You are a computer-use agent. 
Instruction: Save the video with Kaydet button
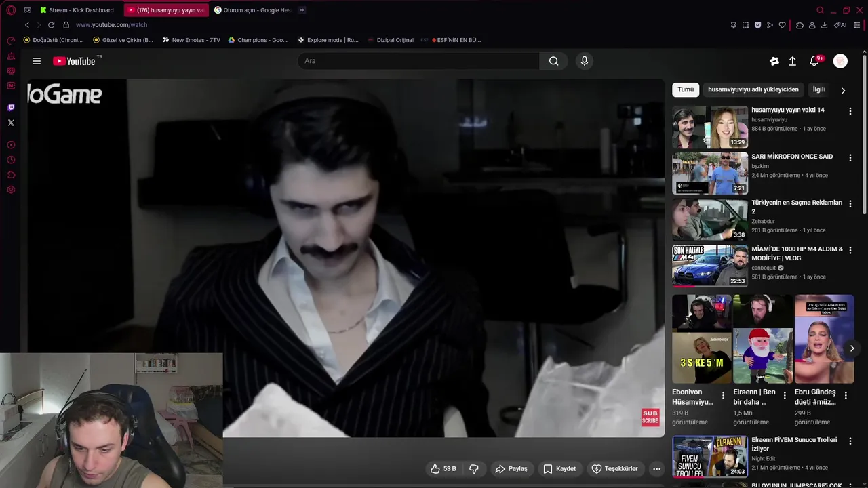coord(559,468)
